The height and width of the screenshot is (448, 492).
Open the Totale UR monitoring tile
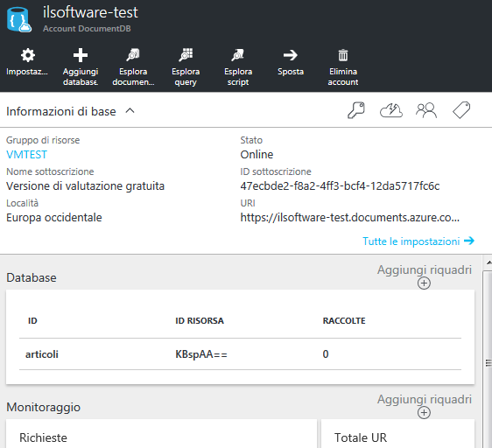pyautogui.click(x=397, y=434)
